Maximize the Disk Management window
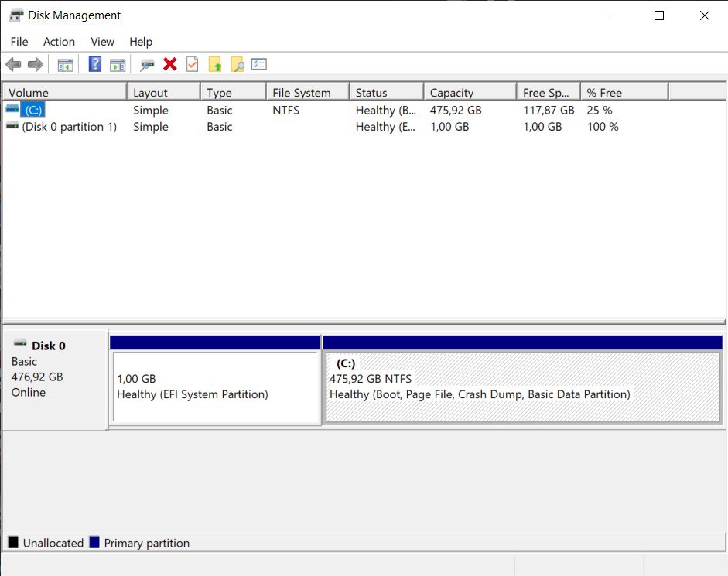The height and width of the screenshot is (576, 728). pyautogui.click(x=659, y=15)
